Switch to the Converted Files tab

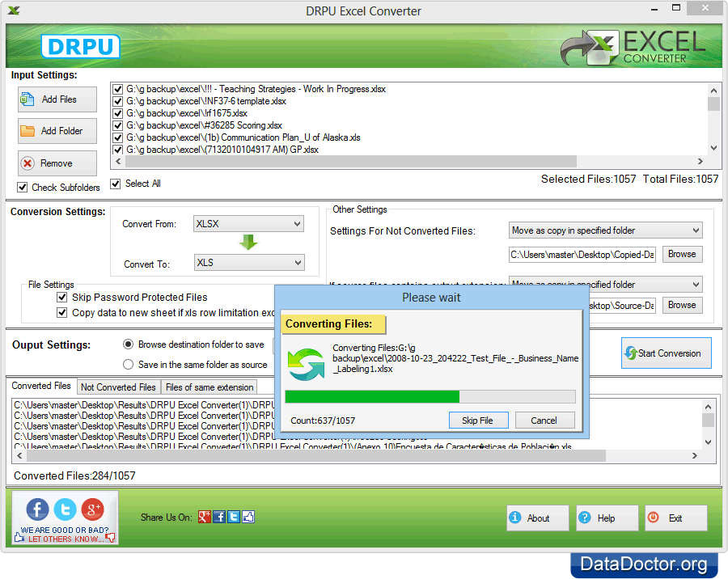coord(41,386)
